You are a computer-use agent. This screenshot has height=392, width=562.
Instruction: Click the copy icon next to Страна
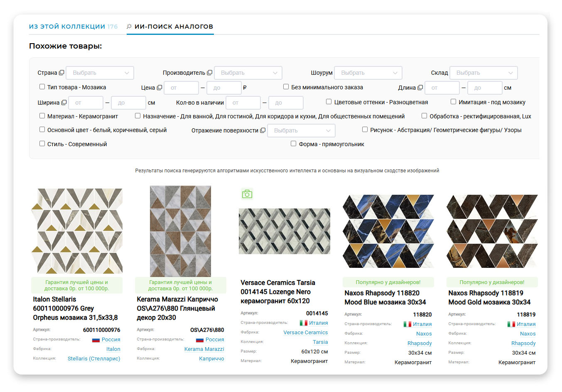tap(61, 73)
